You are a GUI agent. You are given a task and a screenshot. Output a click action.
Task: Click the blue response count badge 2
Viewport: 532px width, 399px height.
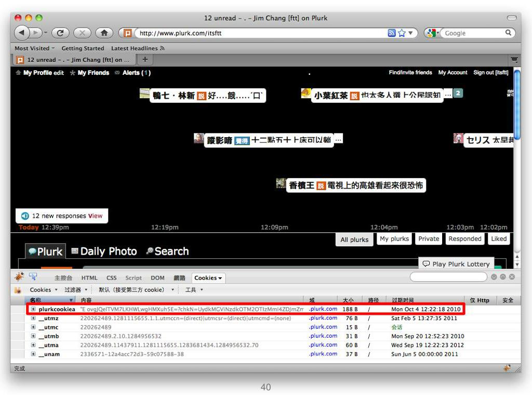(x=458, y=93)
